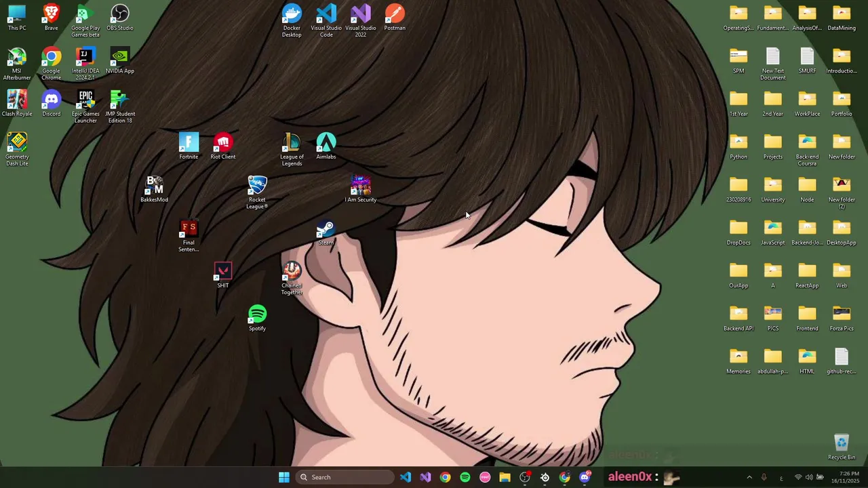Select the OperatingS... folder
Image resolution: width=868 pixels, height=488 pixels.
pos(738,18)
